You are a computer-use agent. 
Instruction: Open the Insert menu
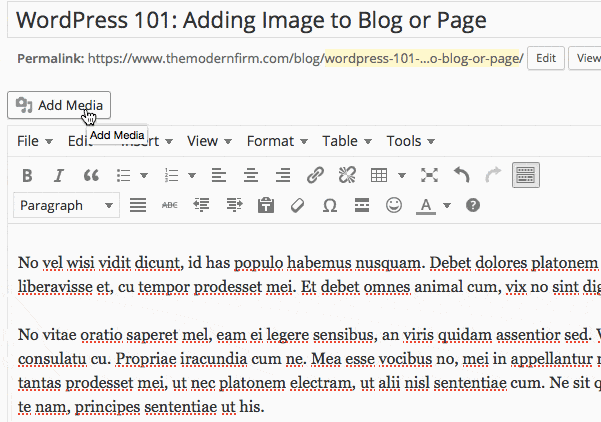click(147, 141)
